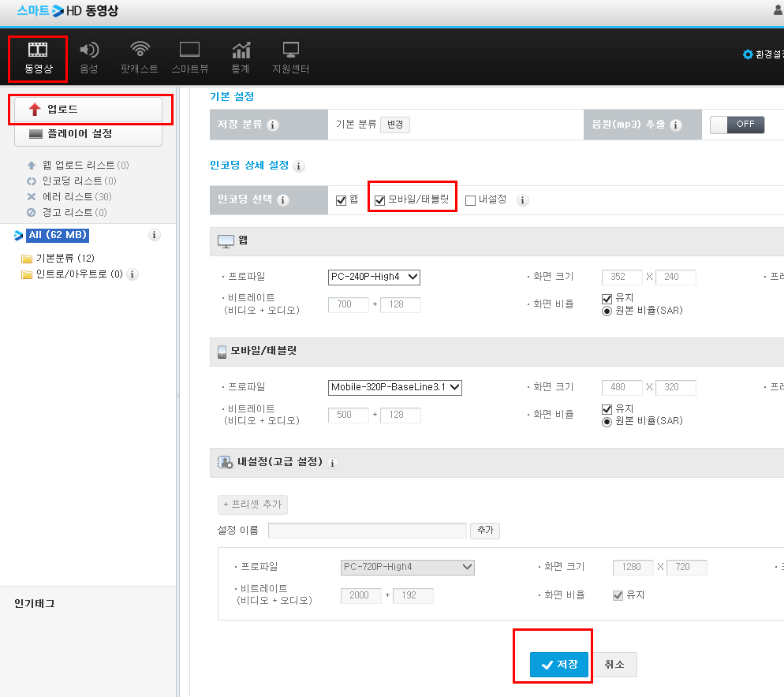The image size is (784, 697).
Task: Open the 인코딩 리스트 menu item
Action: coord(79,181)
